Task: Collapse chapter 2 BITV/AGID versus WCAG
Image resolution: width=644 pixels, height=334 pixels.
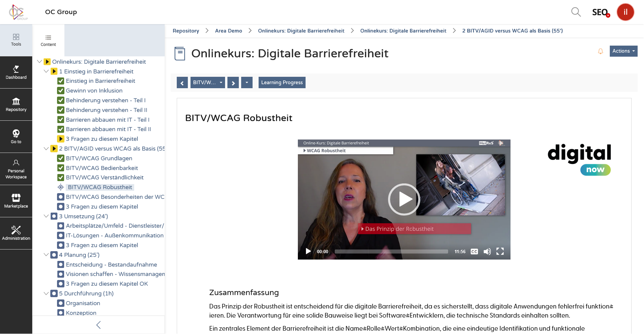Action: [x=46, y=149]
